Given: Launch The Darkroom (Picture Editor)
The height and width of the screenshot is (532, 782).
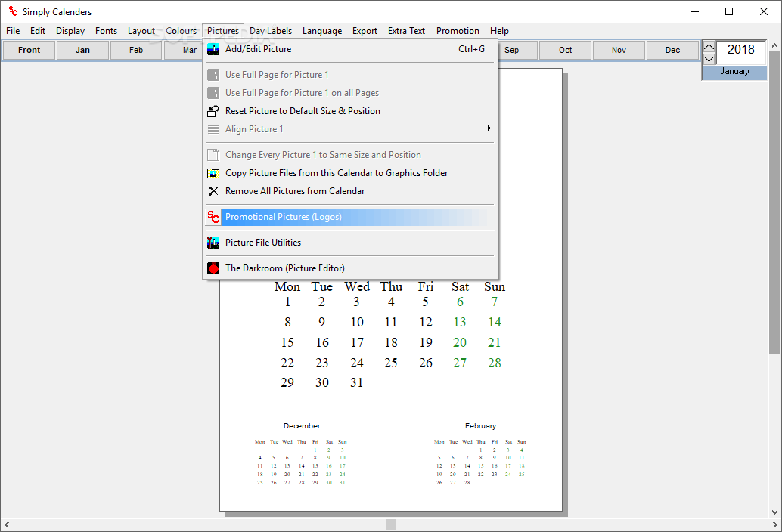Looking at the screenshot, I should (x=350, y=268).
